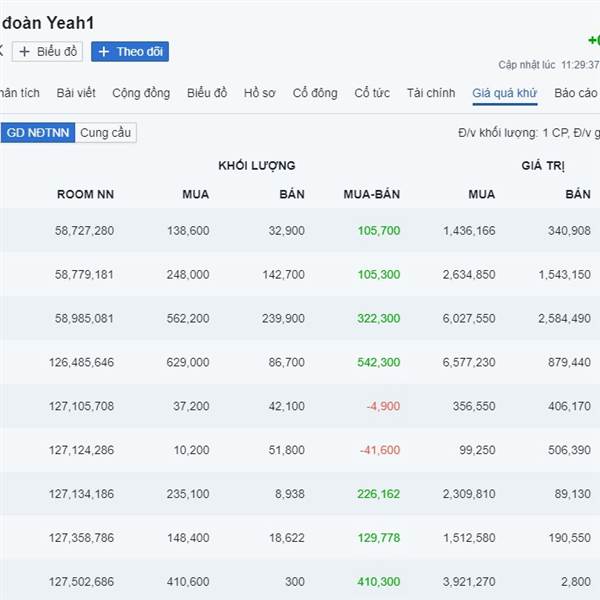The width and height of the screenshot is (600, 600).
Task: Click sell value 1,543,150
Action: pos(565,274)
